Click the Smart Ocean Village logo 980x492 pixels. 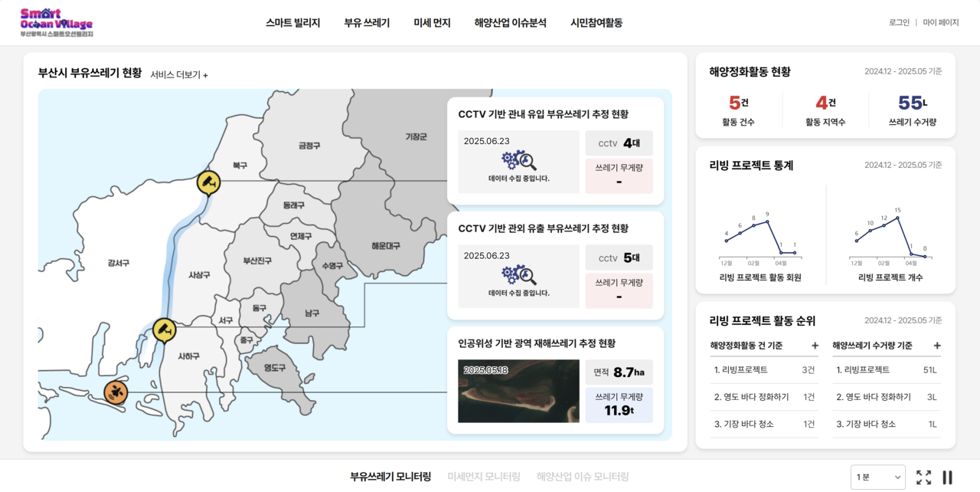click(x=57, y=23)
